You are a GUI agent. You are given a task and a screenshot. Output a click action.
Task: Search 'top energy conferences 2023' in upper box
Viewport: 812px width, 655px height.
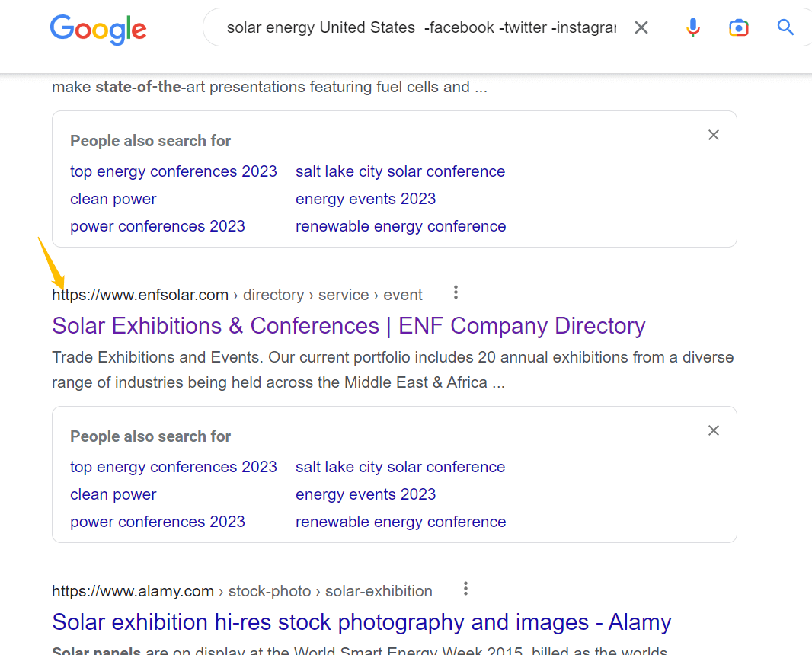click(x=174, y=171)
